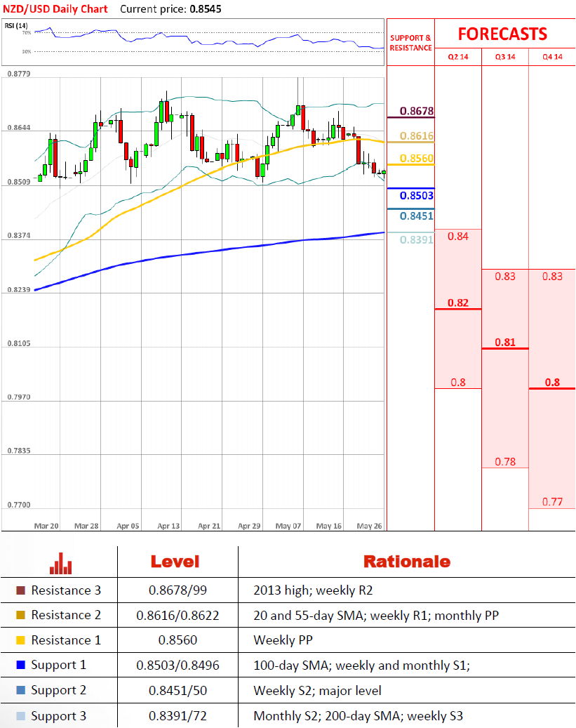Click the Resistance 1 row label

[66, 640]
